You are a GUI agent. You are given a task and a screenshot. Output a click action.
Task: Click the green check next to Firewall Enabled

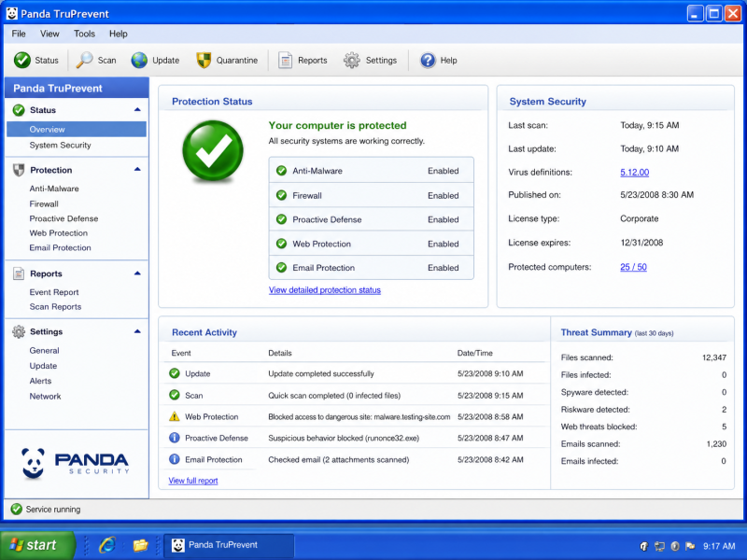pos(282,195)
